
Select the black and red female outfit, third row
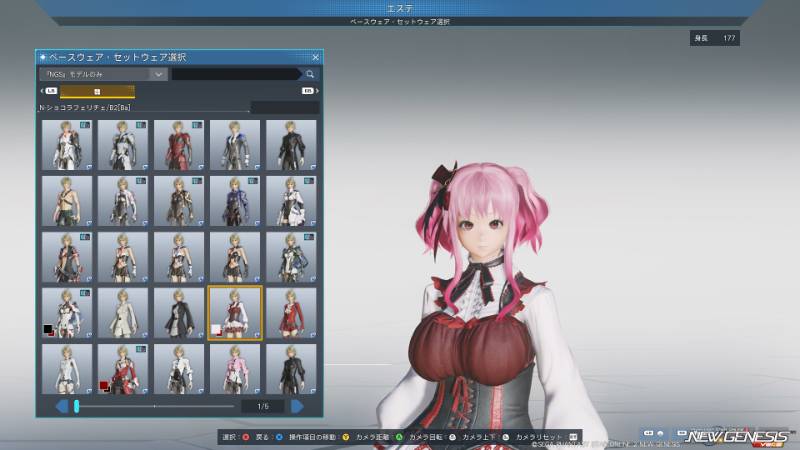pyautogui.click(x=67, y=257)
